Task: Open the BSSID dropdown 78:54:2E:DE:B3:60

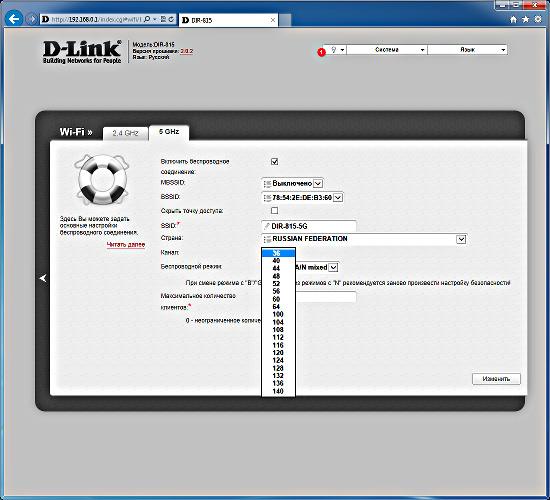Action: (302, 198)
